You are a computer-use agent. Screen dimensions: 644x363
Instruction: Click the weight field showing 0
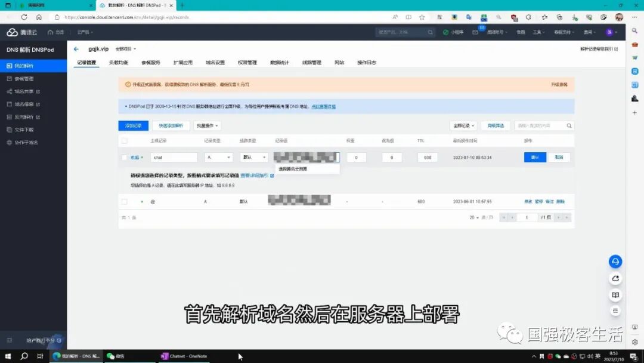pyautogui.click(x=356, y=158)
